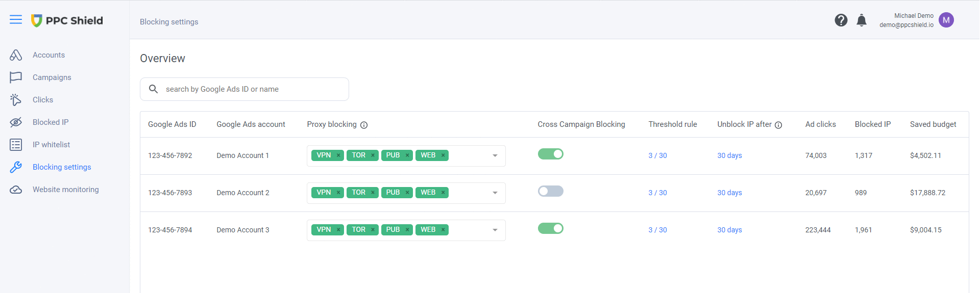Remove VPN tag from Demo Account 1
Screen dimensions: 980x293
point(338,155)
